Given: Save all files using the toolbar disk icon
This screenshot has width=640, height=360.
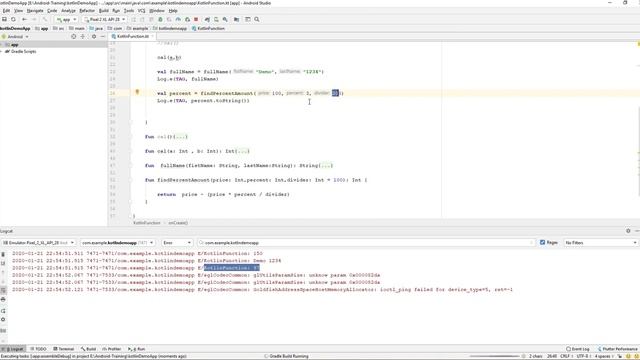Looking at the screenshot, I should [4, 19].
